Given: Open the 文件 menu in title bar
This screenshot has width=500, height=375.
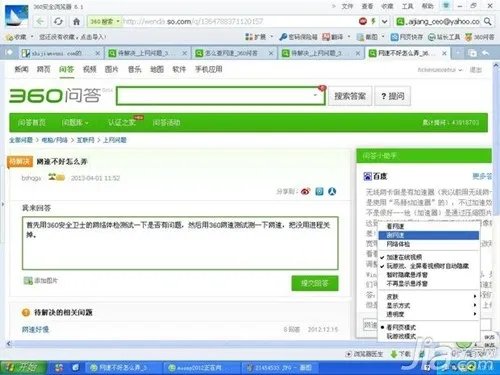Looking at the screenshot, I should point(347,6).
